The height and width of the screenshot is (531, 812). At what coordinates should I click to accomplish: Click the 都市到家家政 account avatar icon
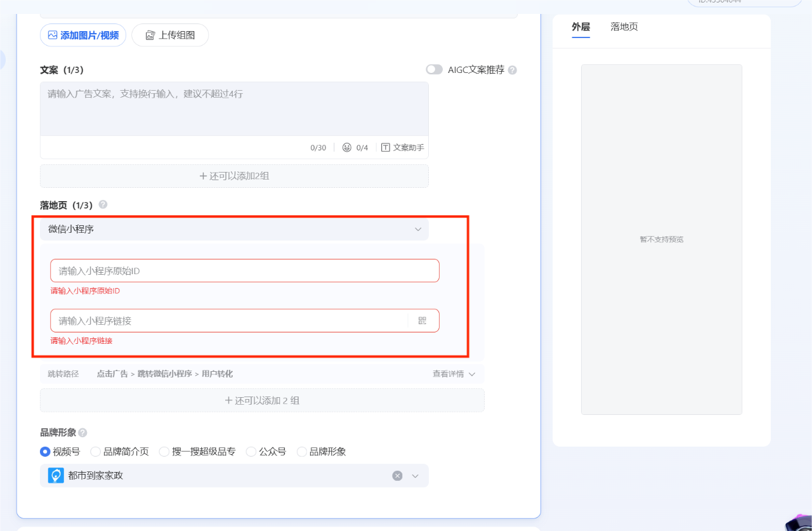pyautogui.click(x=56, y=475)
